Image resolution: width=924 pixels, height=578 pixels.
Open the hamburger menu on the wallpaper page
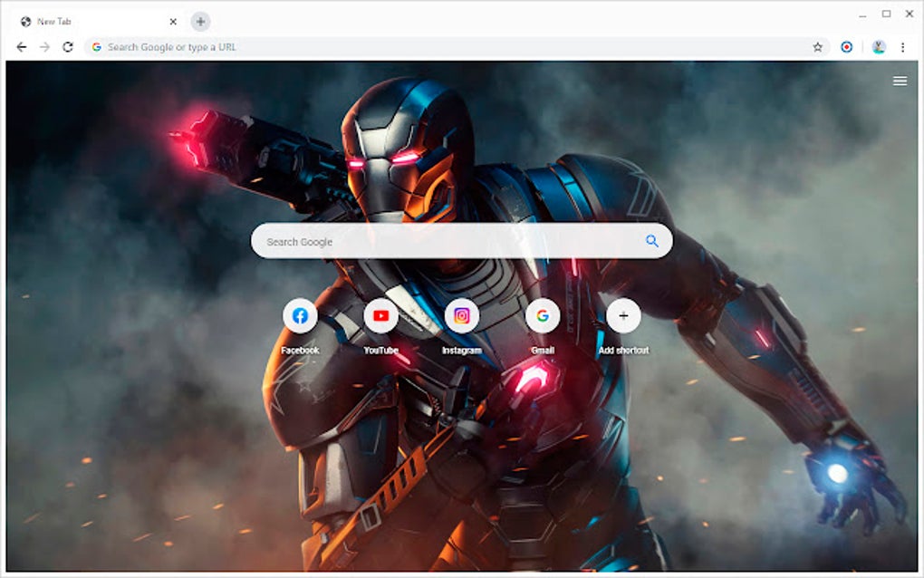[900, 81]
